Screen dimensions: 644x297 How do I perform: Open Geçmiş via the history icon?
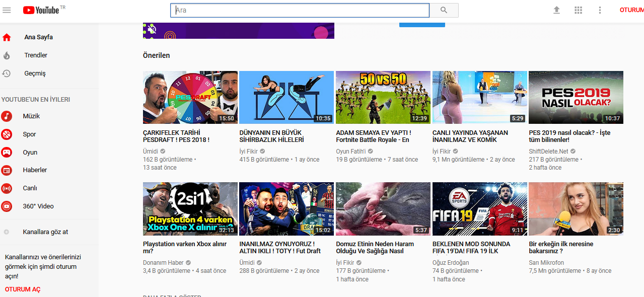click(7, 73)
